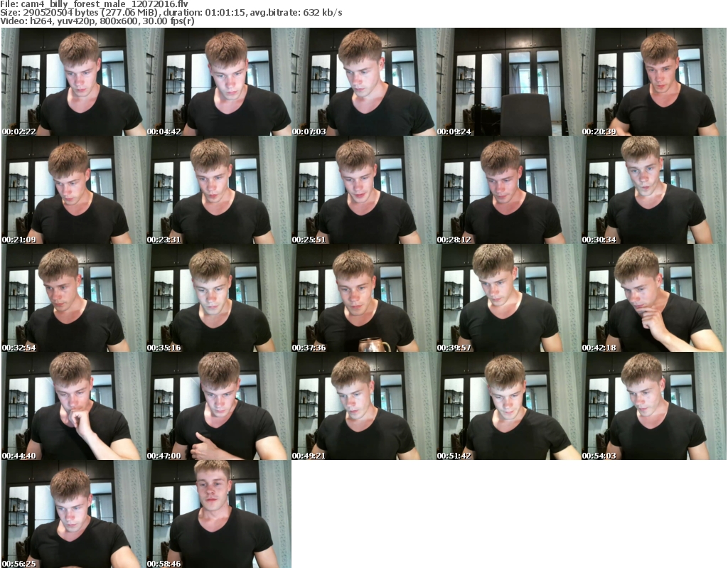The height and width of the screenshot is (568, 728).
Task: Select the thumbnail timestamped 00:04:42
Action: click(x=219, y=82)
